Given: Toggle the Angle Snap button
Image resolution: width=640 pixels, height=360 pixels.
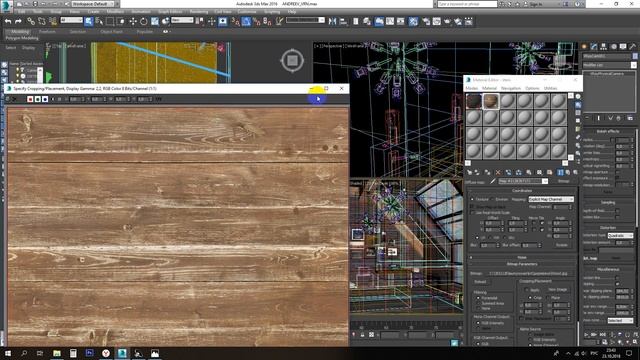Looking at the screenshot, I should click(x=246, y=21).
